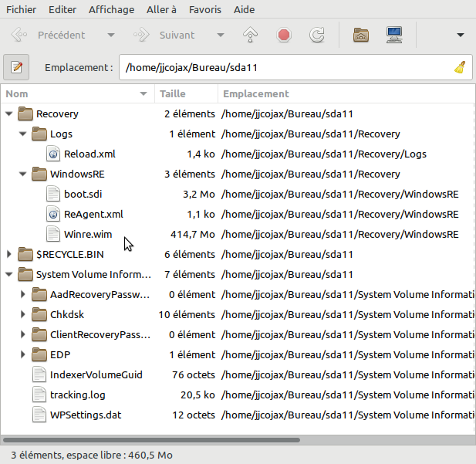
Task: Collapse the Logs folder
Action: pyautogui.click(x=23, y=134)
